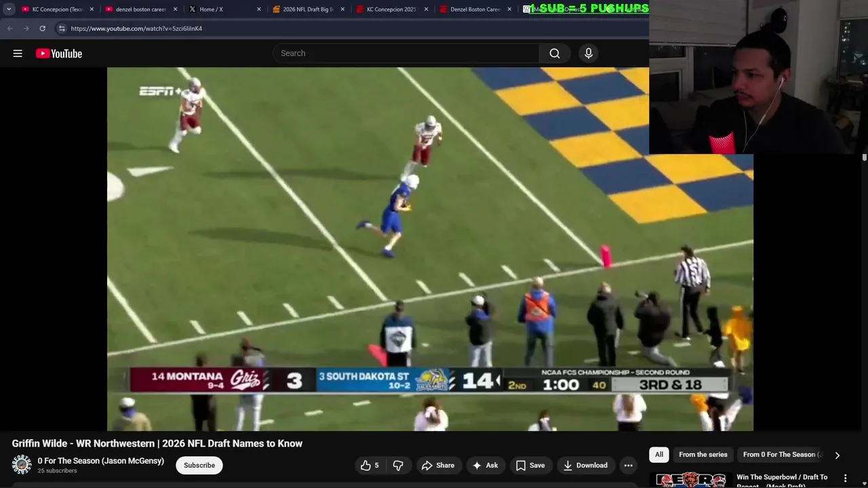
Task: Close the 'denzel boston career' tab
Action: point(175,9)
